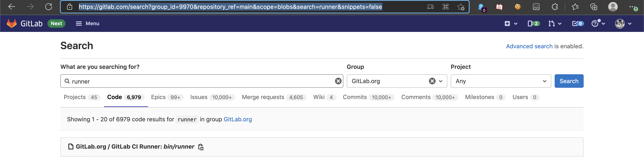Open the merge requests dropdown in the navbar
The height and width of the screenshot is (157, 644).
[x=555, y=24]
